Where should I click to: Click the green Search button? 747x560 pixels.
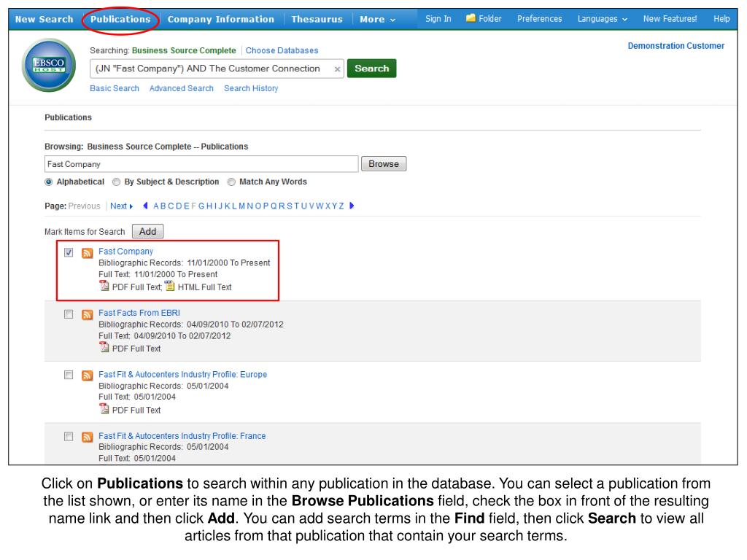tap(371, 68)
